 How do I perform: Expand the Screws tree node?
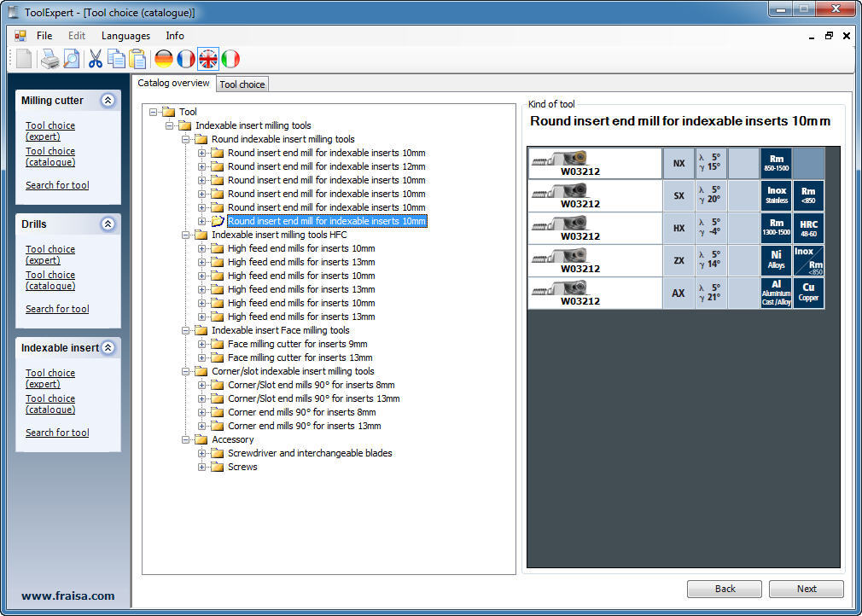pyautogui.click(x=200, y=467)
